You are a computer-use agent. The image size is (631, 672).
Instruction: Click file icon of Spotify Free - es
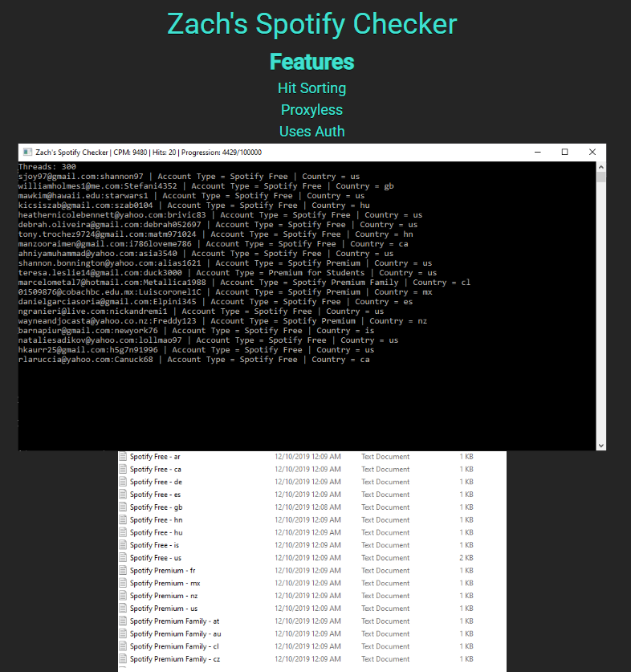[123, 495]
